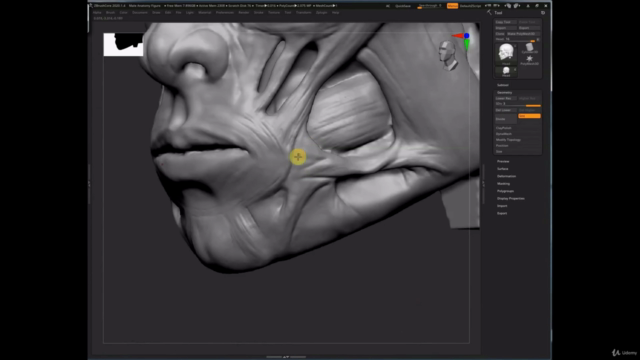Open the Document menu

(140, 13)
